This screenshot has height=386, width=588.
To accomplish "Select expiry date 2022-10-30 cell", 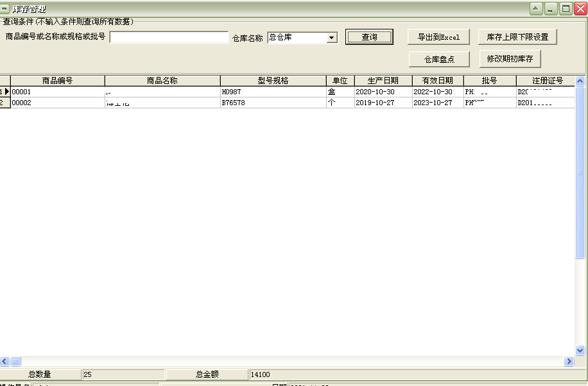I will (438, 92).
